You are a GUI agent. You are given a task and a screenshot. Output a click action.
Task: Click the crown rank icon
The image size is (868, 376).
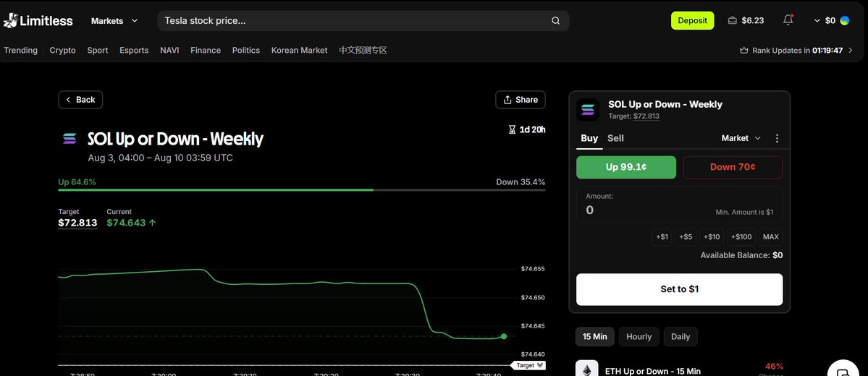(744, 51)
